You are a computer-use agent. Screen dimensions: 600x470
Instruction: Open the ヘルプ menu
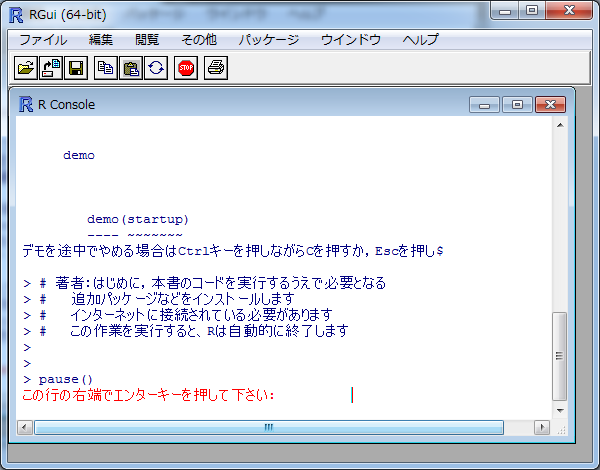420,40
